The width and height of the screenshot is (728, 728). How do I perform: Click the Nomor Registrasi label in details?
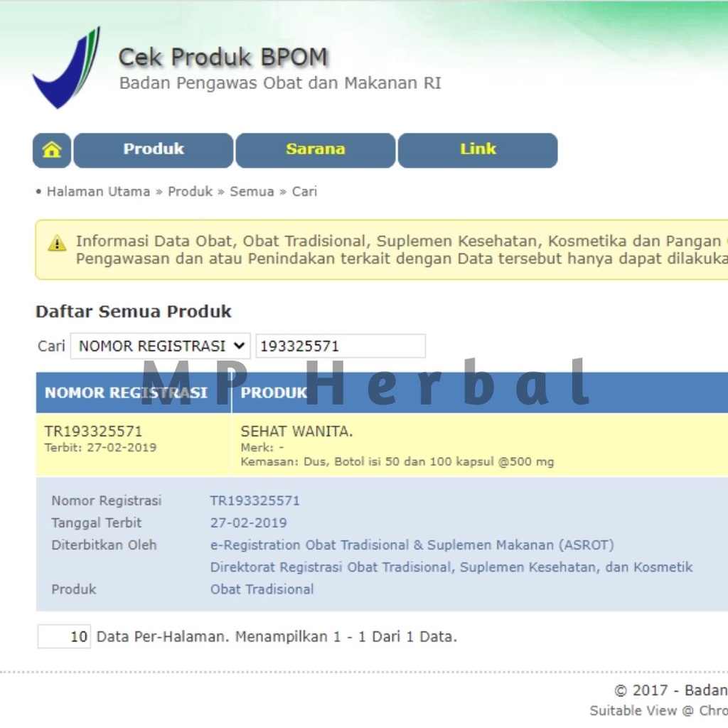[107, 500]
